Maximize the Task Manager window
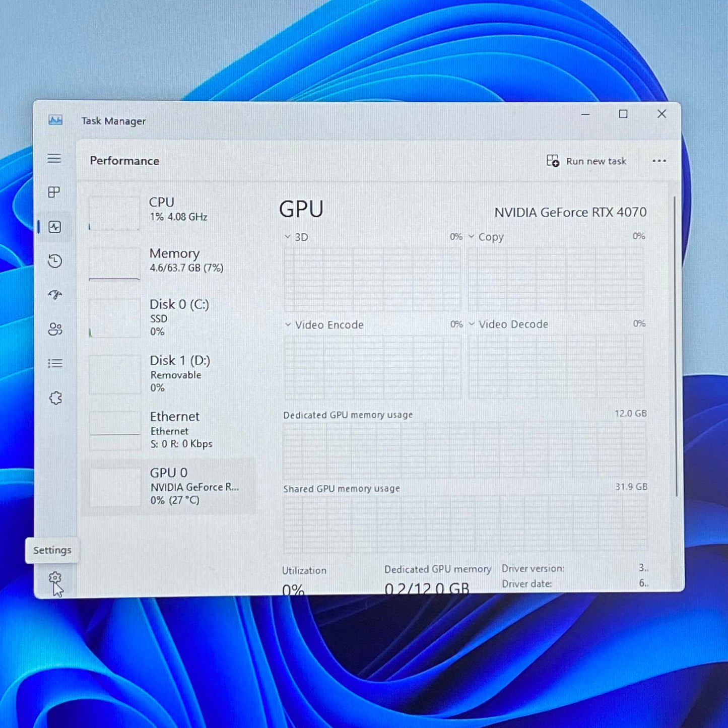The image size is (728, 728). (623, 114)
